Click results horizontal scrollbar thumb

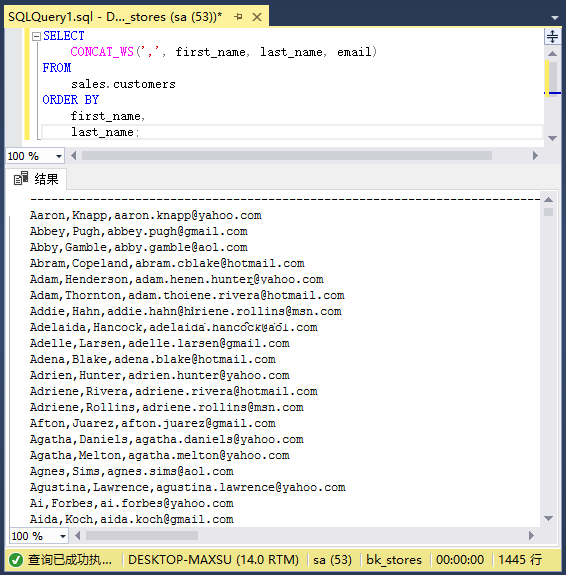(142, 536)
